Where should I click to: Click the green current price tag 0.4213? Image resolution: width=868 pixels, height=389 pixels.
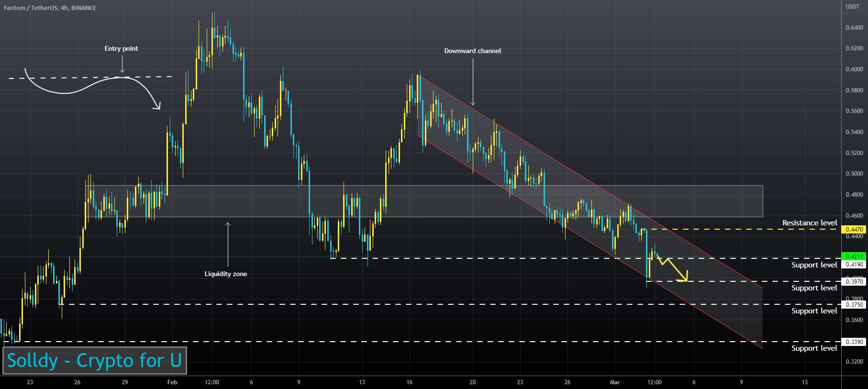pyautogui.click(x=855, y=256)
